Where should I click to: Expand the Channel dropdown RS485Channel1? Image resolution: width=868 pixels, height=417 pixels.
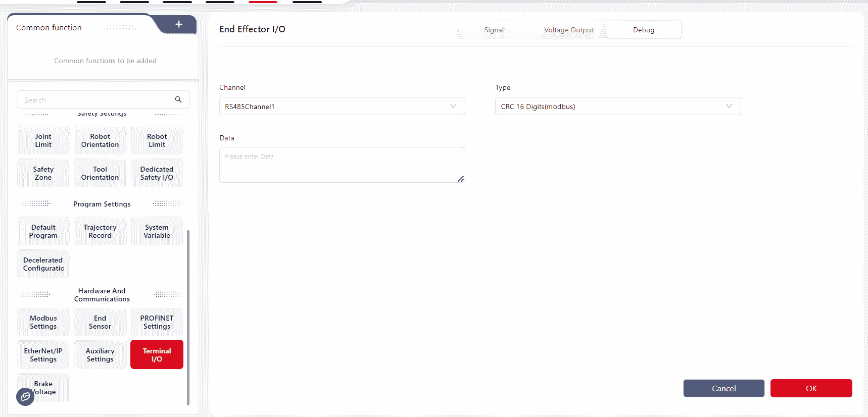point(342,107)
